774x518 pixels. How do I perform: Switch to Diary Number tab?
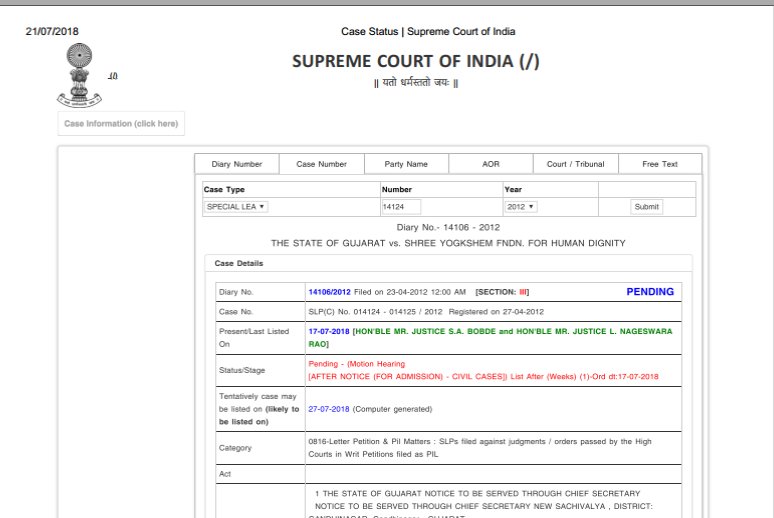(x=237, y=164)
